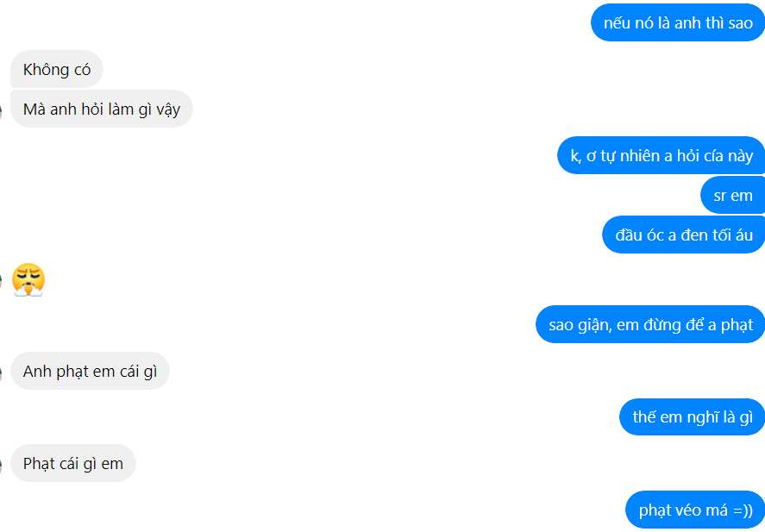The image size is (765, 532).
Task: Click the 'Mà anh hỏi làm gì vậy' message
Action: tap(102, 109)
